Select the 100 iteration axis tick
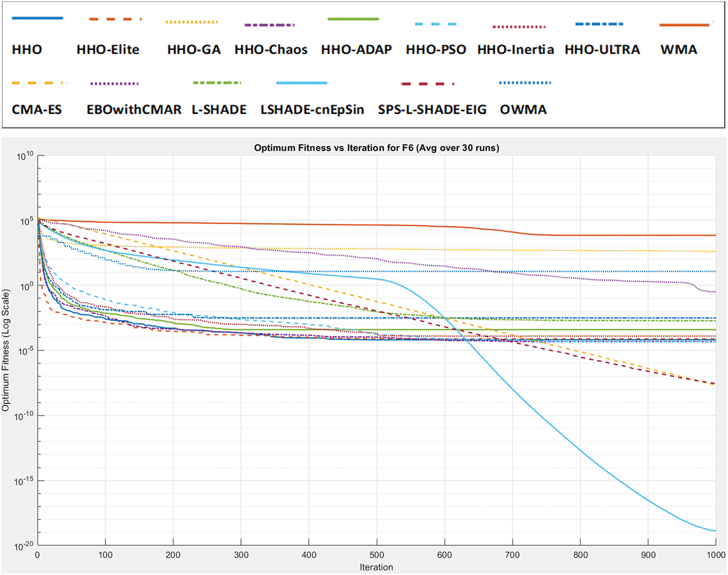 pyautogui.click(x=105, y=555)
